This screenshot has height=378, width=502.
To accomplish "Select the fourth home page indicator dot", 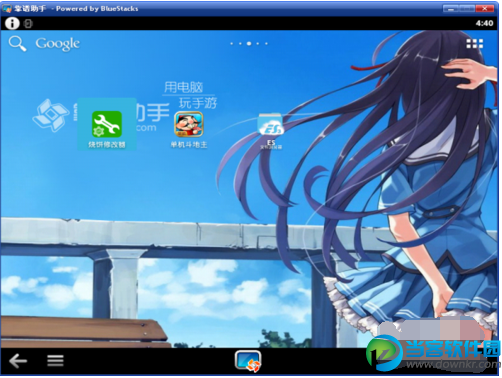I will (x=258, y=44).
